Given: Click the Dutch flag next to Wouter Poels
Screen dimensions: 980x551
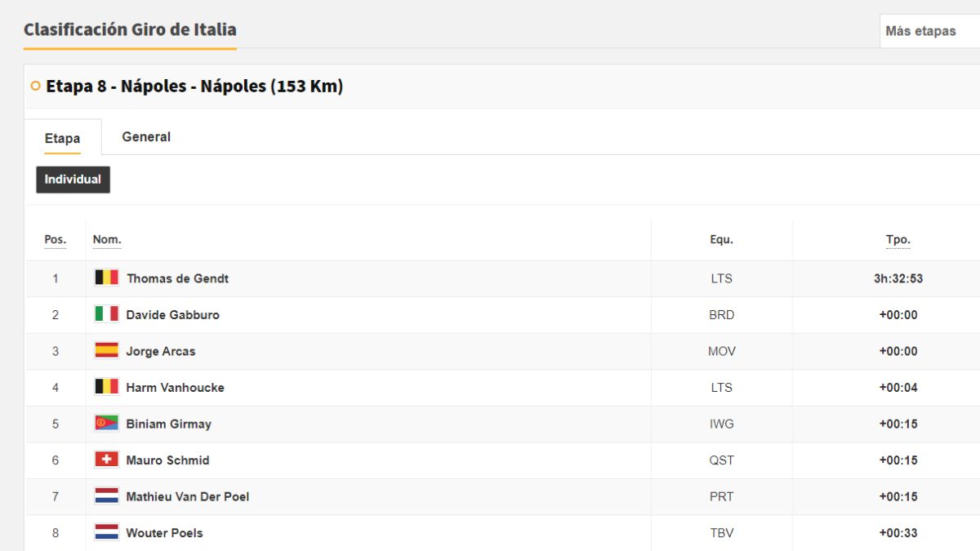Looking at the screenshot, I should (x=107, y=532).
